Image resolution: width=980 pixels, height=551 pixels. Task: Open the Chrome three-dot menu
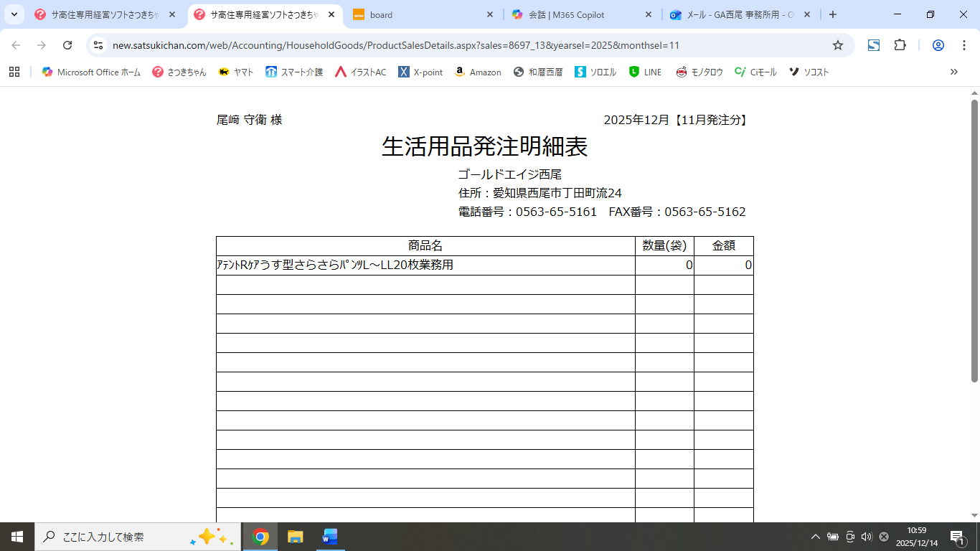(x=963, y=45)
